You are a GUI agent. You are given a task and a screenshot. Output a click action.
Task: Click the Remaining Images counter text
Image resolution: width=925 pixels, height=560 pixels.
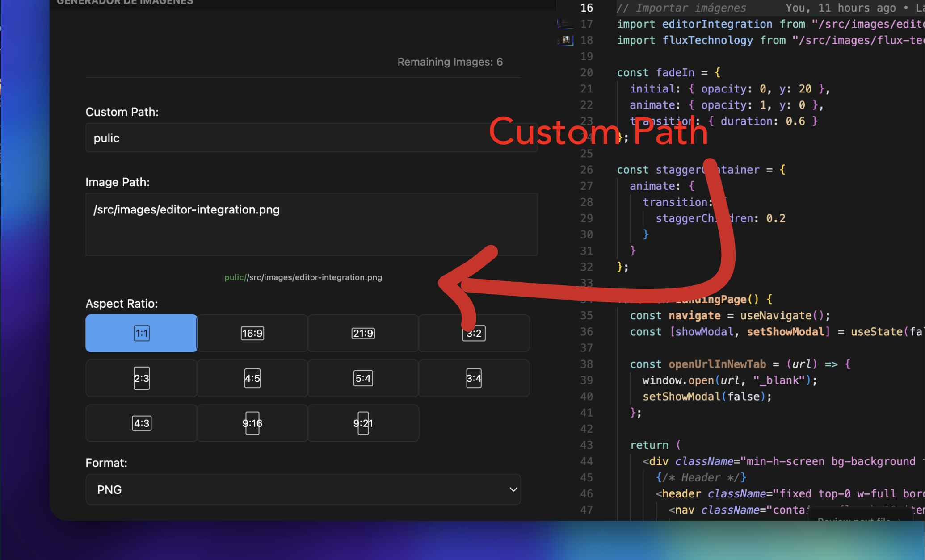(x=450, y=62)
